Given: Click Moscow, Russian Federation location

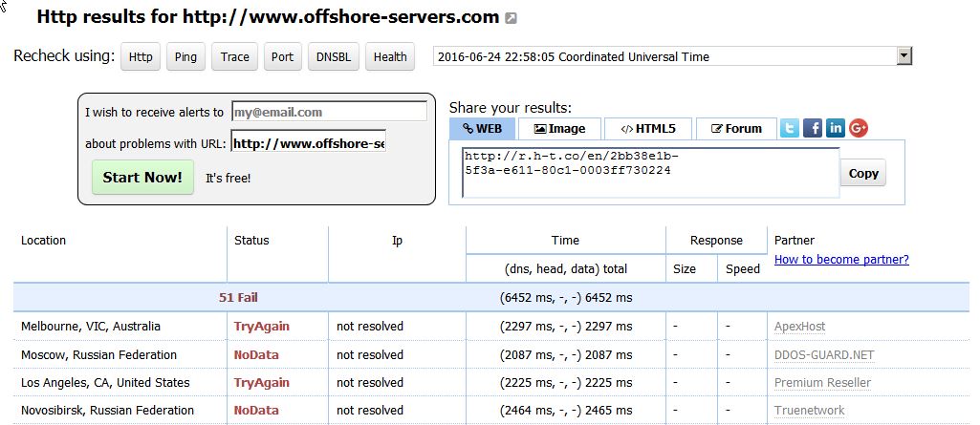Looking at the screenshot, I should [x=98, y=355].
